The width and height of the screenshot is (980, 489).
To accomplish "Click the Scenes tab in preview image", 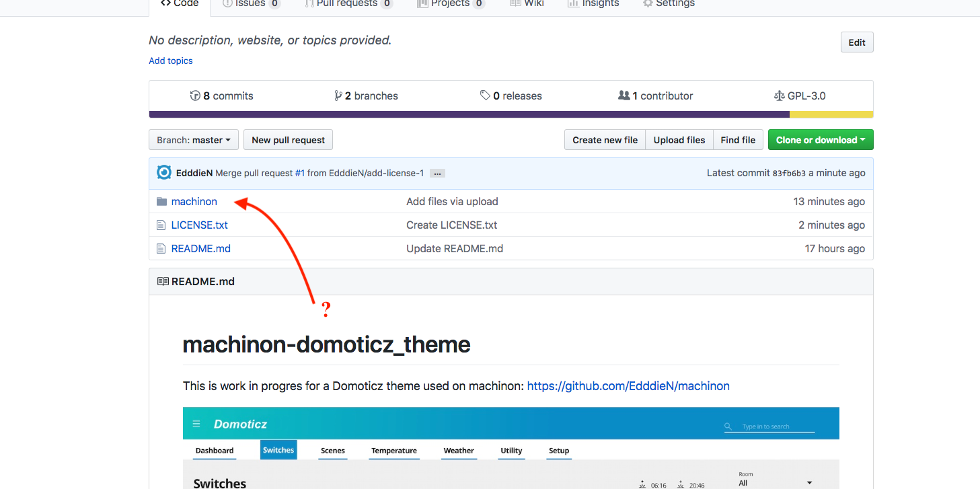I will point(333,451).
